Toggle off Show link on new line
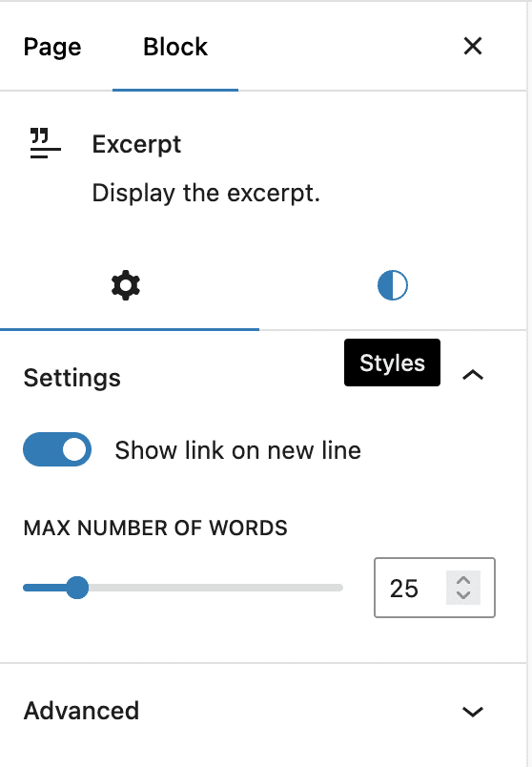This screenshot has width=532, height=767. click(57, 449)
